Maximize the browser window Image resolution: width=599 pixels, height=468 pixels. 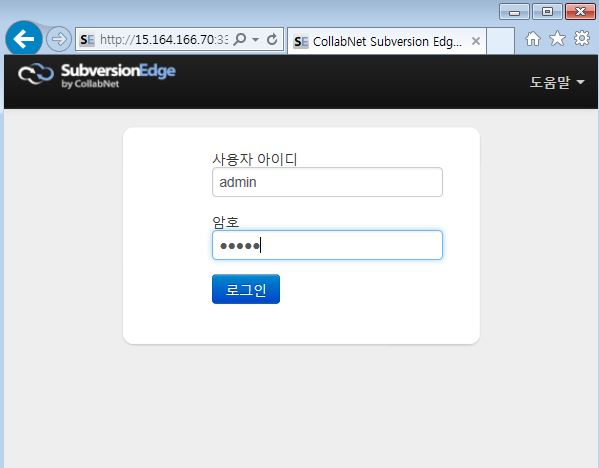547,12
